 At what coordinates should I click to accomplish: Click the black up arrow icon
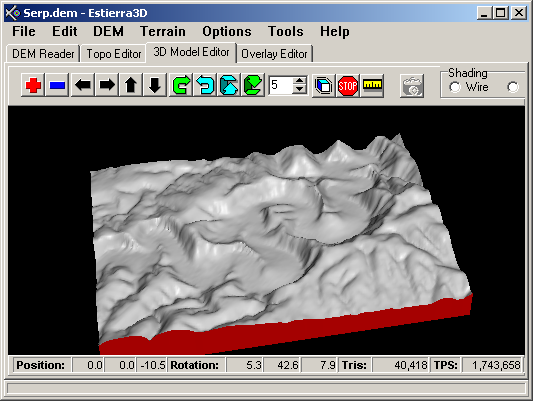(x=131, y=85)
